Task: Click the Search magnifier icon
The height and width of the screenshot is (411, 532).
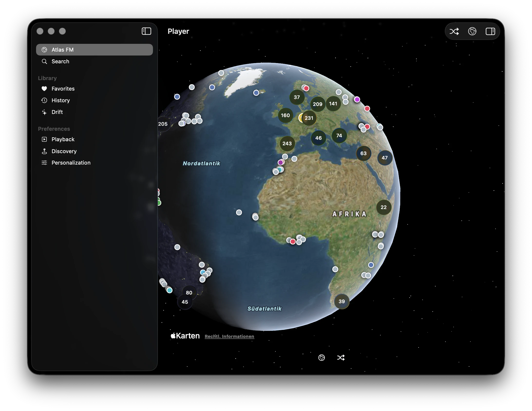Action: click(x=44, y=61)
